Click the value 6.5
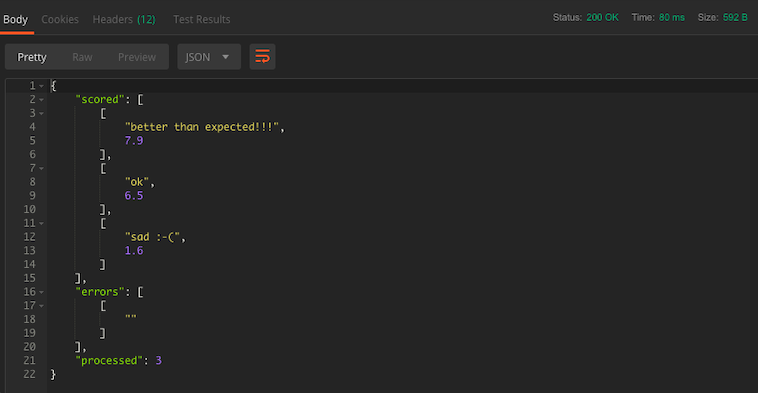758x393 pixels. point(134,196)
